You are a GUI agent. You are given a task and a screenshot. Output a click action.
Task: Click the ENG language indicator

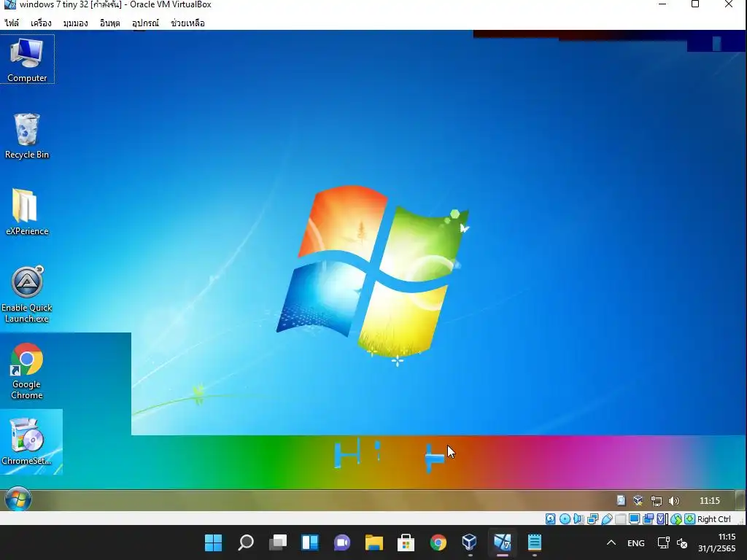click(x=636, y=542)
